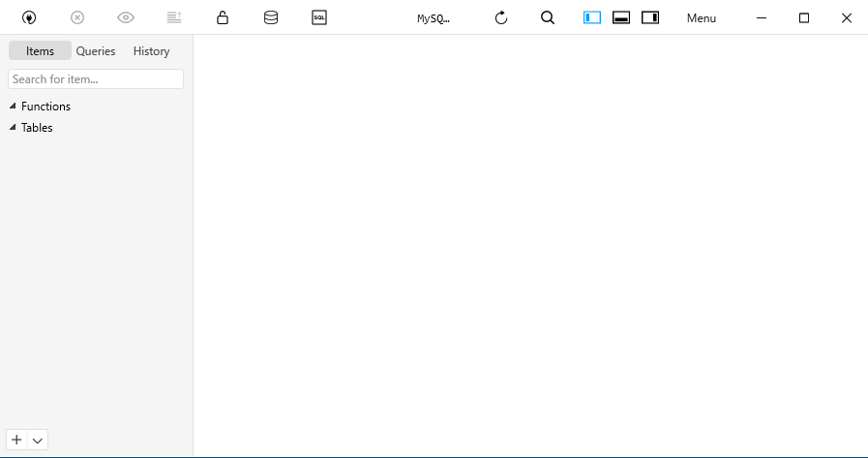The width and height of the screenshot is (868, 458).
Task: Close the window
Action: [x=847, y=17]
